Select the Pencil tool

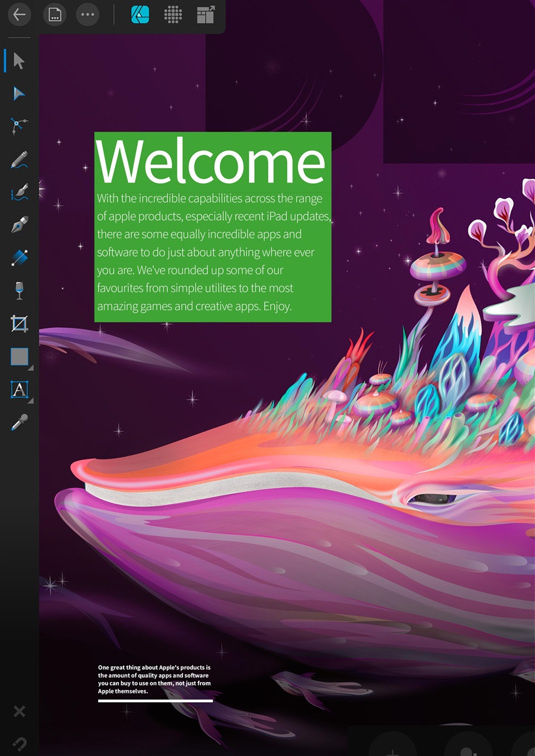click(x=20, y=159)
